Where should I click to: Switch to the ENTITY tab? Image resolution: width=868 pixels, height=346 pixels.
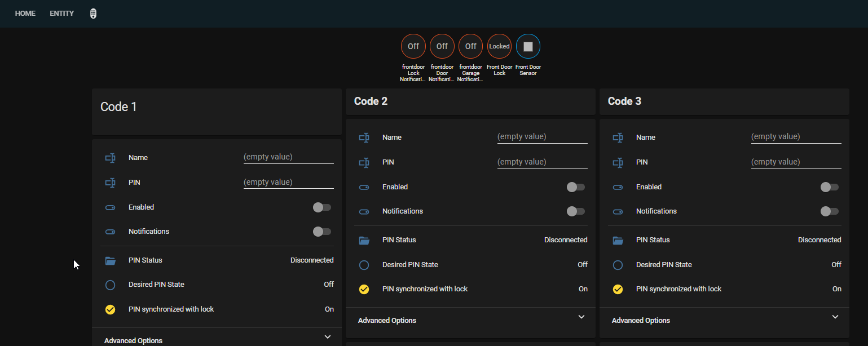click(x=61, y=14)
